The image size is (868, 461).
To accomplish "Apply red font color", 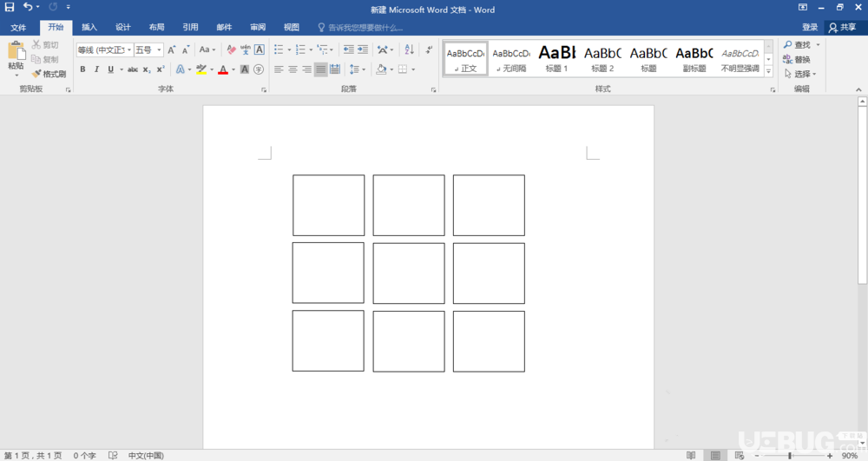I will click(x=223, y=69).
